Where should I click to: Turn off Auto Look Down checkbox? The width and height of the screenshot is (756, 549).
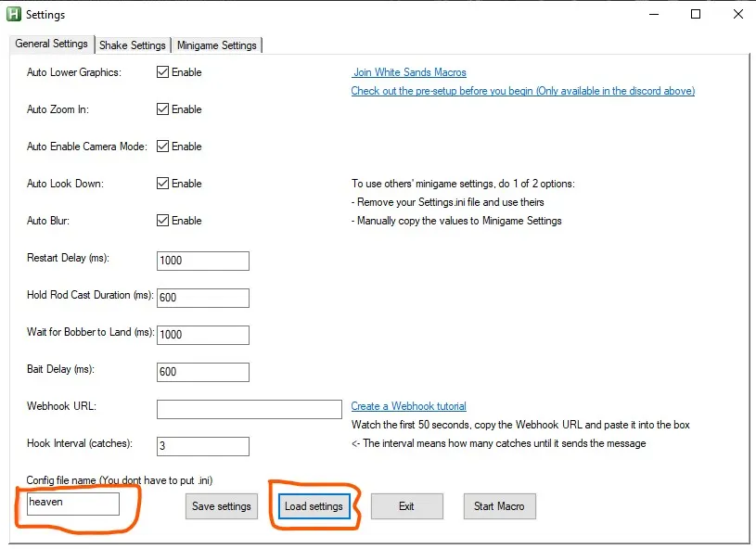[x=163, y=184]
